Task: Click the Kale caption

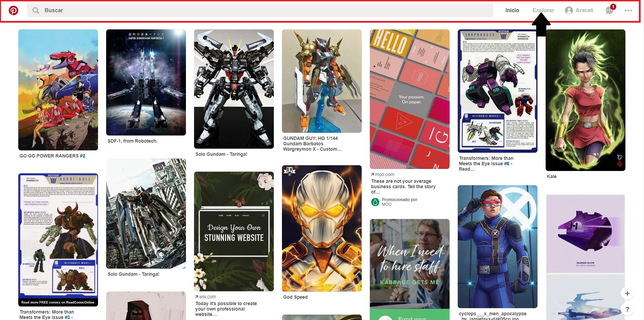Action: [552, 176]
